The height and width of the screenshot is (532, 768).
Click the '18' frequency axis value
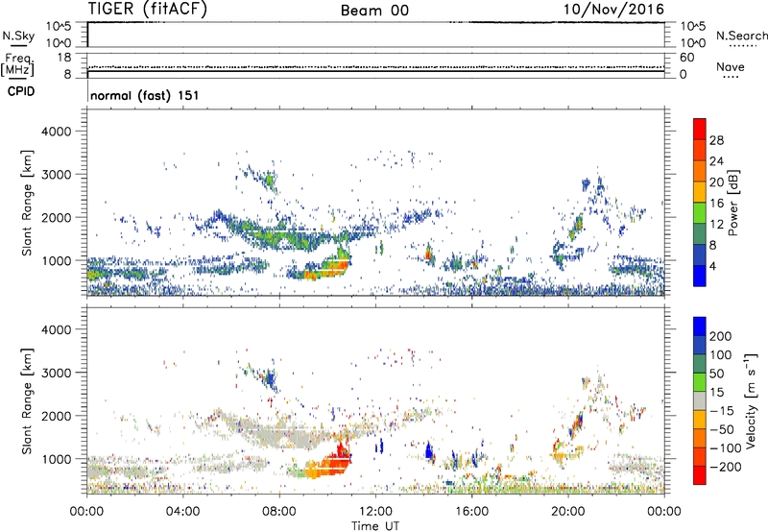tap(64, 58)
